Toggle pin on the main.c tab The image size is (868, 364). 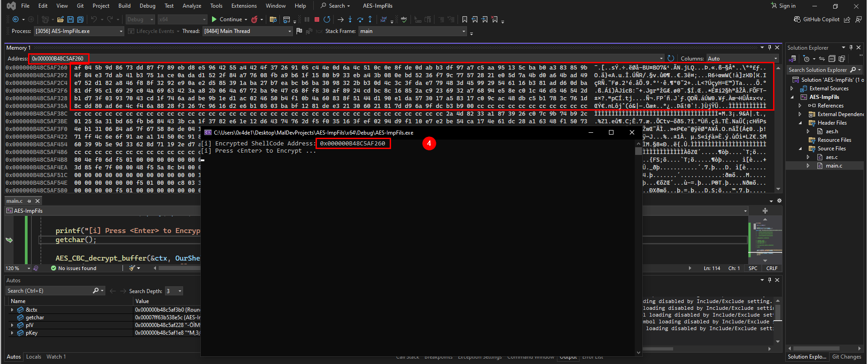tap(29, 201)
